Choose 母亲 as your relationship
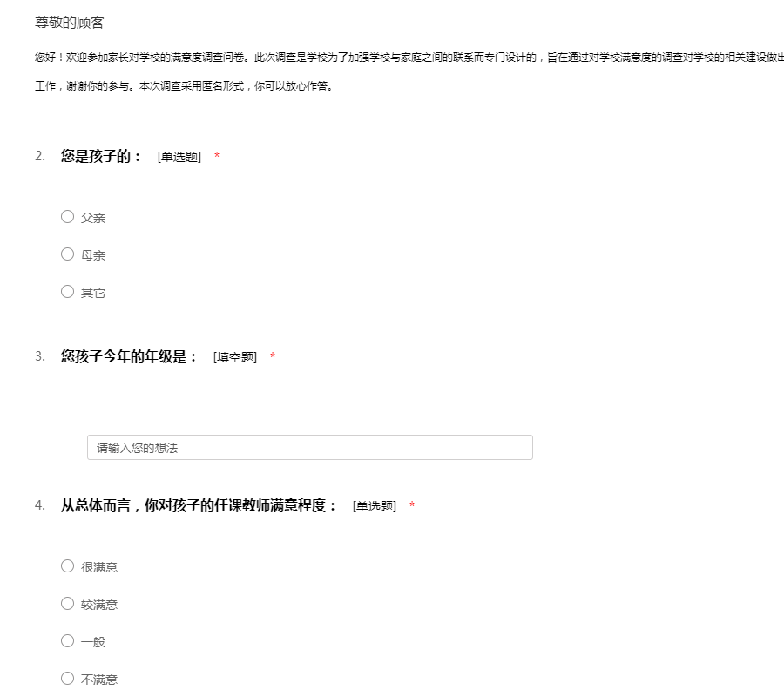The image size is (784, 697). point(67,254)
